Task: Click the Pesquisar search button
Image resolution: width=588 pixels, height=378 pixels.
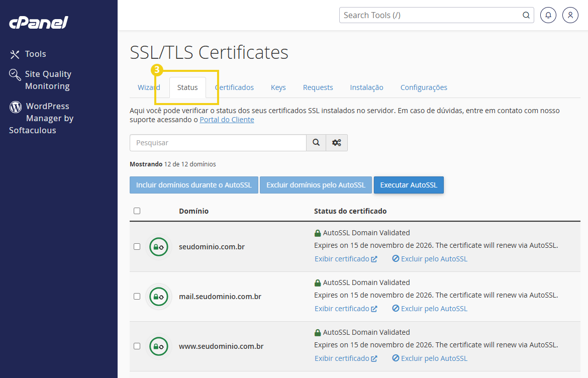Action: point(316,143)
